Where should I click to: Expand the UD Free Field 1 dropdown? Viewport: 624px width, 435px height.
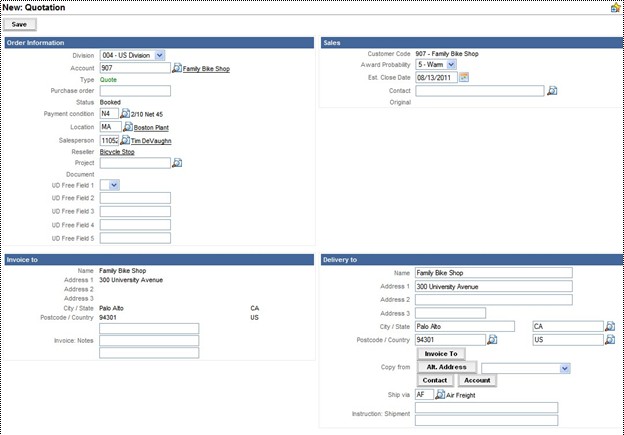click(x=114, y=185)
